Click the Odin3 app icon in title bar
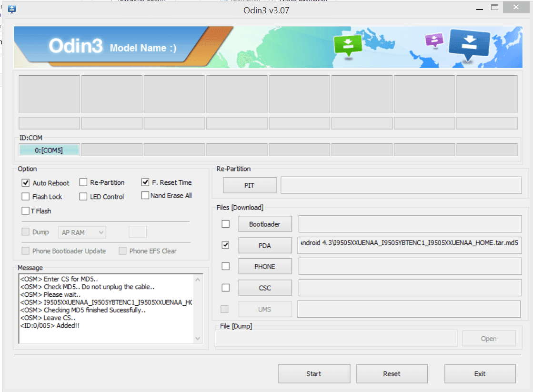The height and width of the screenshot is (392, 533). [x=12, y=10]
